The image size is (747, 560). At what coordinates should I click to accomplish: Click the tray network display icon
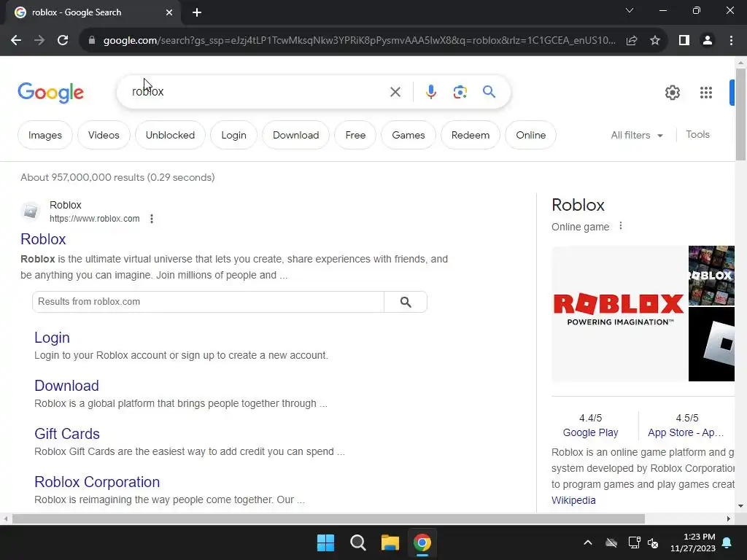(634, 542)
